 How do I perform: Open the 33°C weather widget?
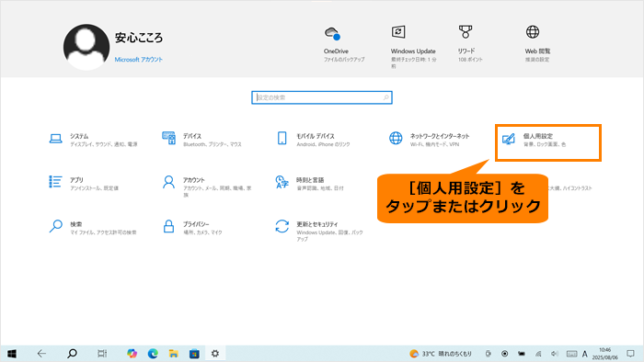coord(441,354)
